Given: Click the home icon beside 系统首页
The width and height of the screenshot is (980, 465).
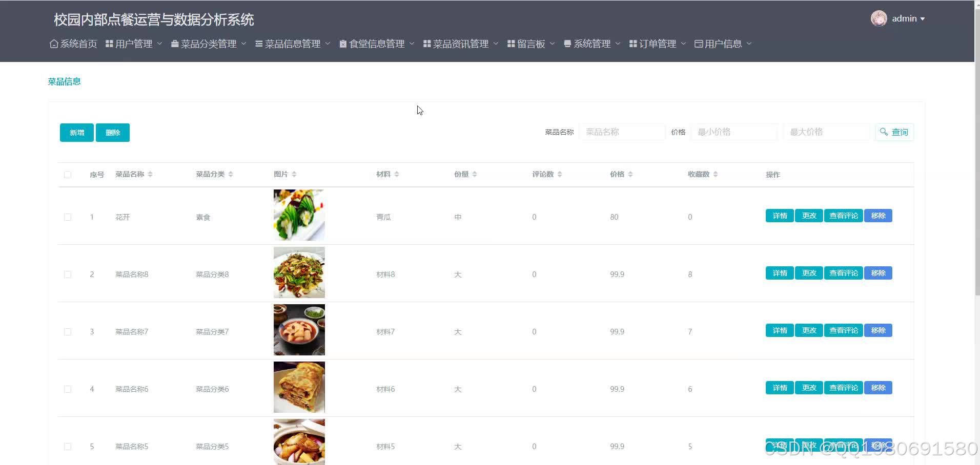Looking at the screenshot, I should click(x=54, y=44).
